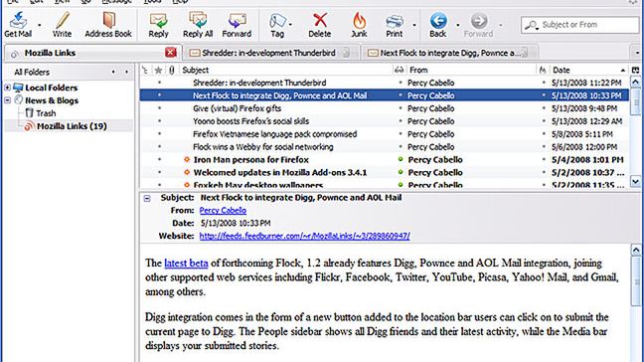Select 'Yoono boosts Firefox's social skills' message
This screenshot has width=644, height=362.
click(x=251, y=121)
